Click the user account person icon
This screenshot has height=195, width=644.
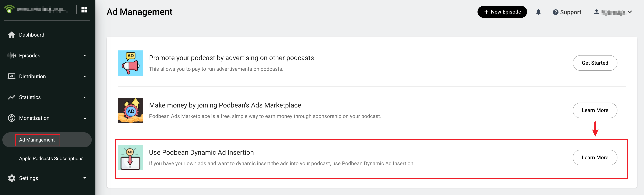click(x=596, y=12)
